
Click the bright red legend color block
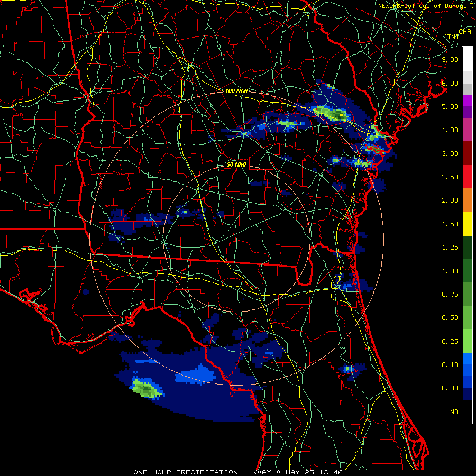[x=467, y=177]
